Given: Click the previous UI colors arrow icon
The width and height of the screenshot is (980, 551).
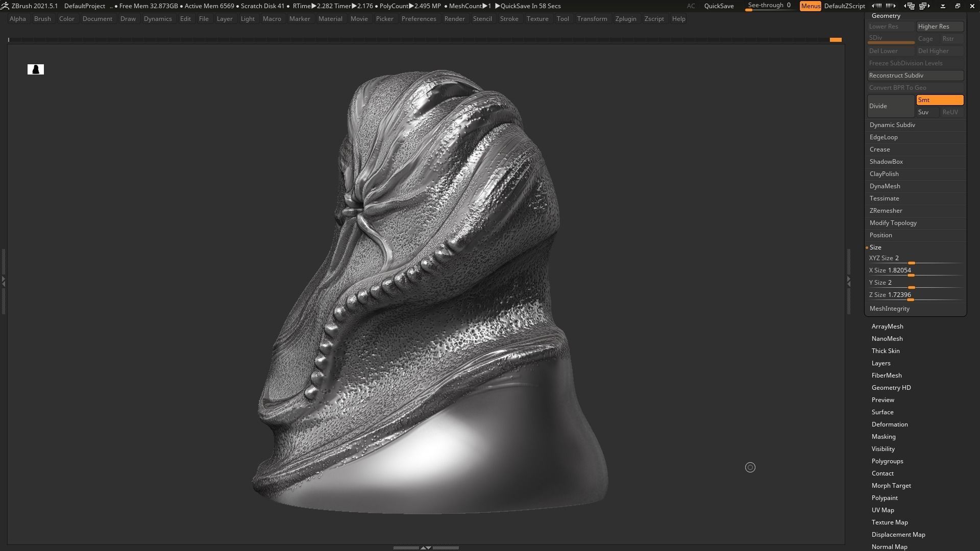Looking at the screenshot, I should pos(876,6).
